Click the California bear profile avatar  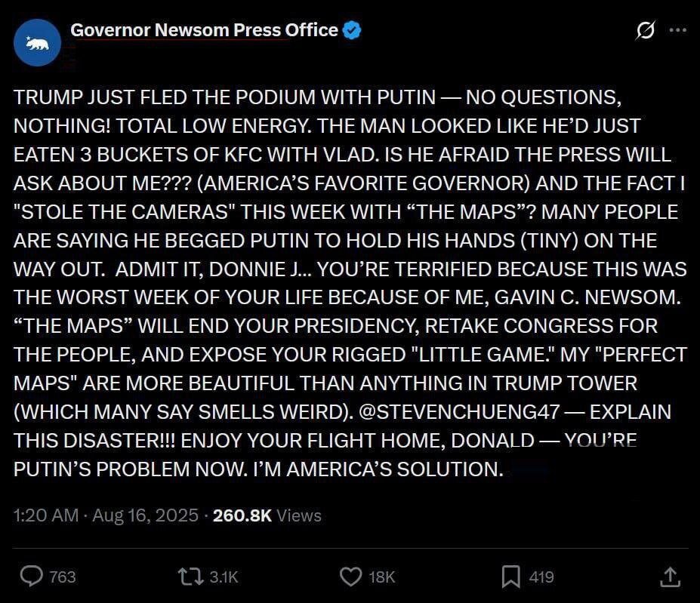coord(38,44)
